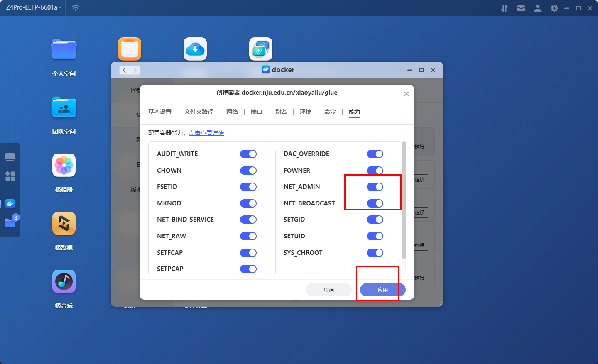Viewport: 598px width, 364px height.
Task: Open the cloud download app icon
Action: click(195, 49)
